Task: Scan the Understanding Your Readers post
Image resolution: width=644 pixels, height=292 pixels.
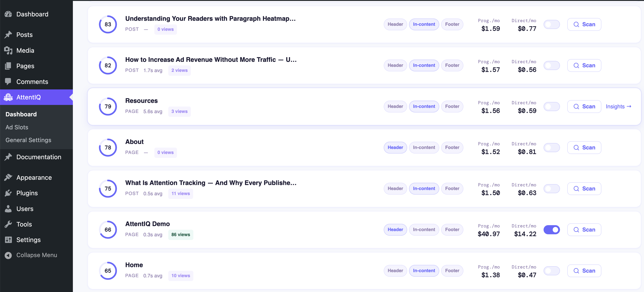Action: (x=584, y=24)
